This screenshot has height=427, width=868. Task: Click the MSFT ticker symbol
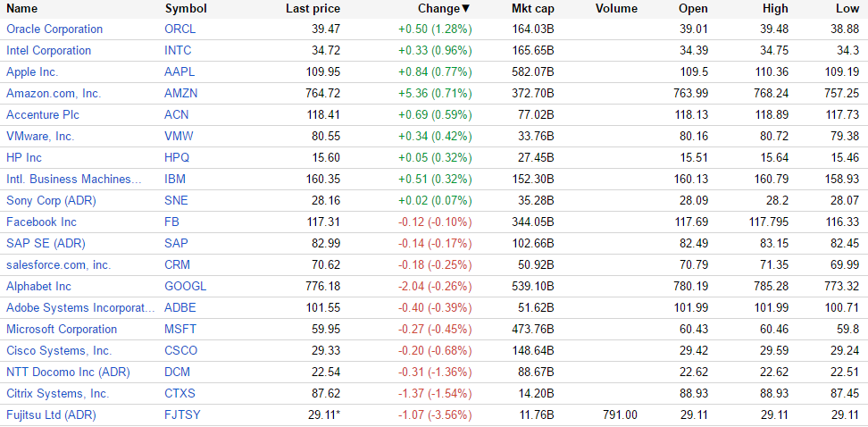(180, 330)
